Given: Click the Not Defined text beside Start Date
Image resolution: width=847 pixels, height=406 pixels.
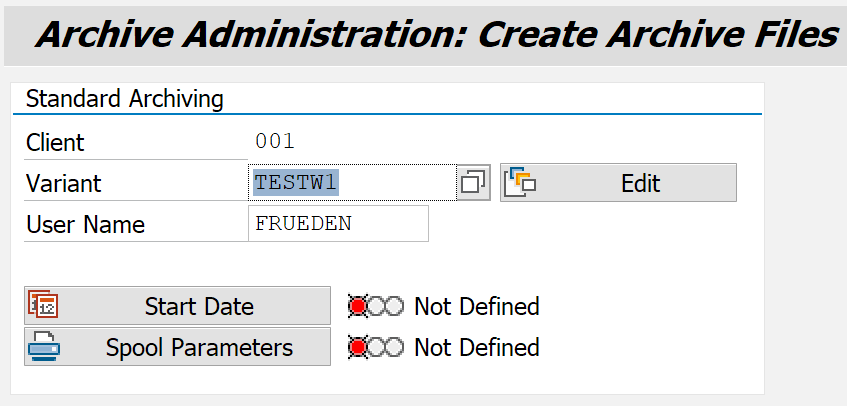Looking at the screenshot, I should pyautogui.click(x=476, y=306).
